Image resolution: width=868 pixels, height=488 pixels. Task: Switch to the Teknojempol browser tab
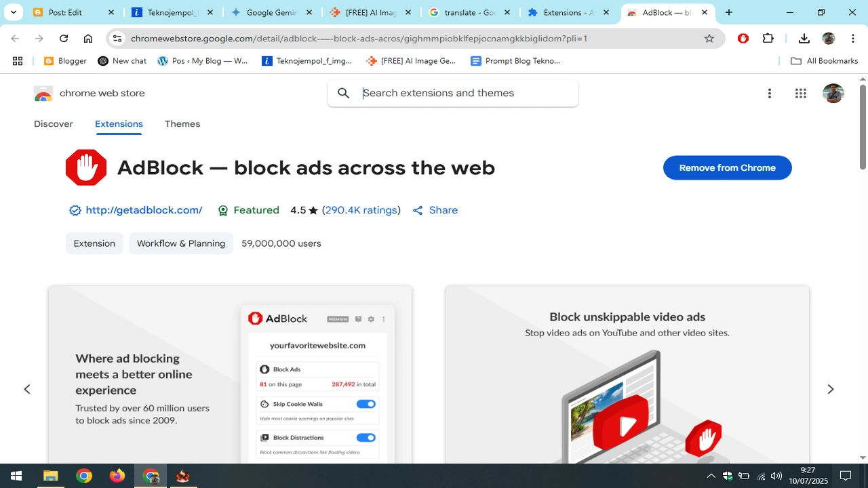tap(172, 12)
